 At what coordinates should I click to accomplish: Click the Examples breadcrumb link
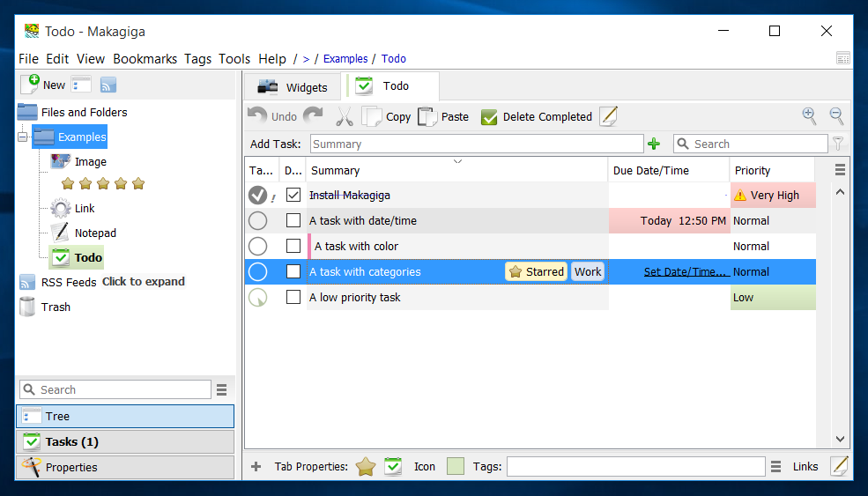click(x=345, y=59)
